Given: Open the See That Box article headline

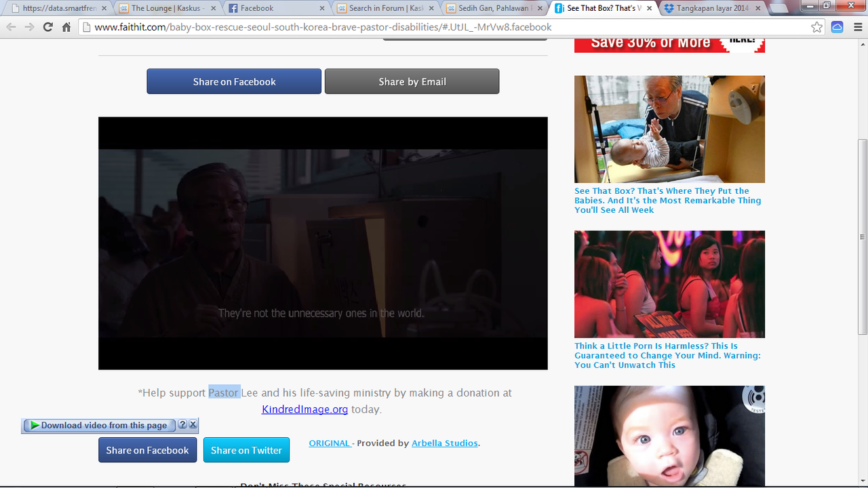Looking at the screenshot, I should [x=668, y=201].
